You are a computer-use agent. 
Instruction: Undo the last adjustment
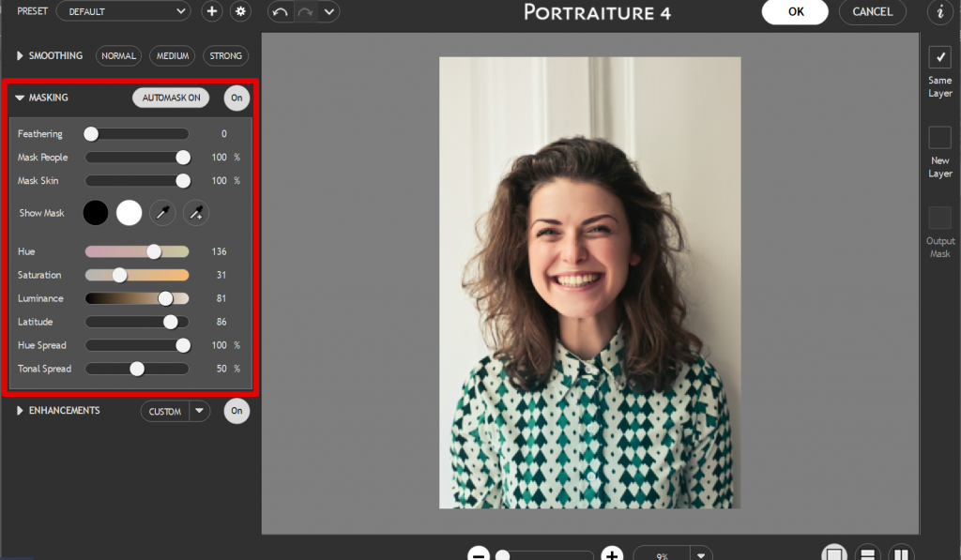tap(280, 12)
